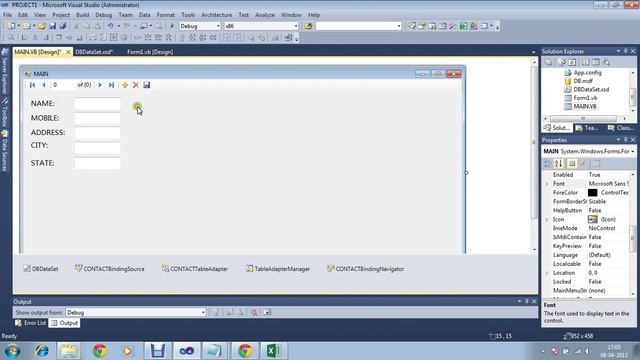Expand the Location property

[547, 273]
